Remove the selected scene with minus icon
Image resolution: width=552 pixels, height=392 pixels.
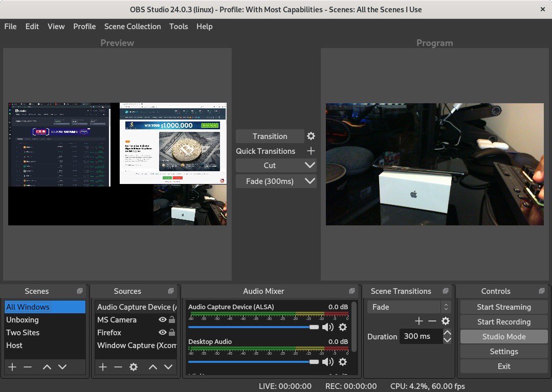(x=28, y=367)
